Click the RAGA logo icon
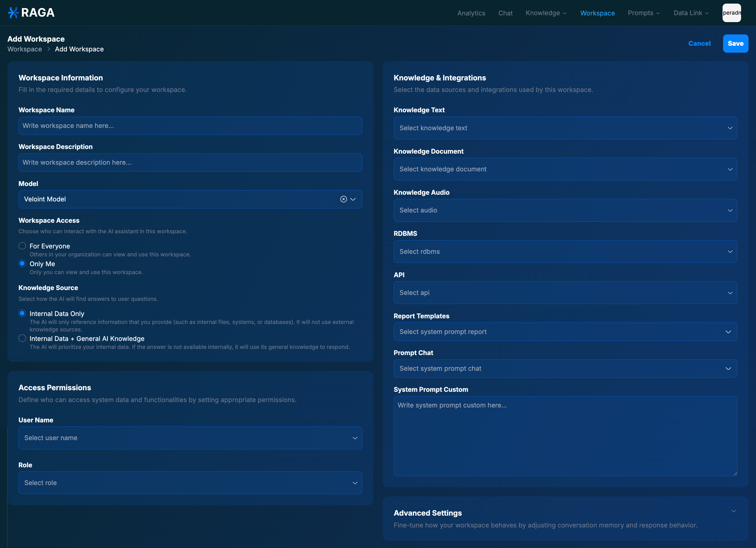The image size is (756, 548). [x=13, y=13]
